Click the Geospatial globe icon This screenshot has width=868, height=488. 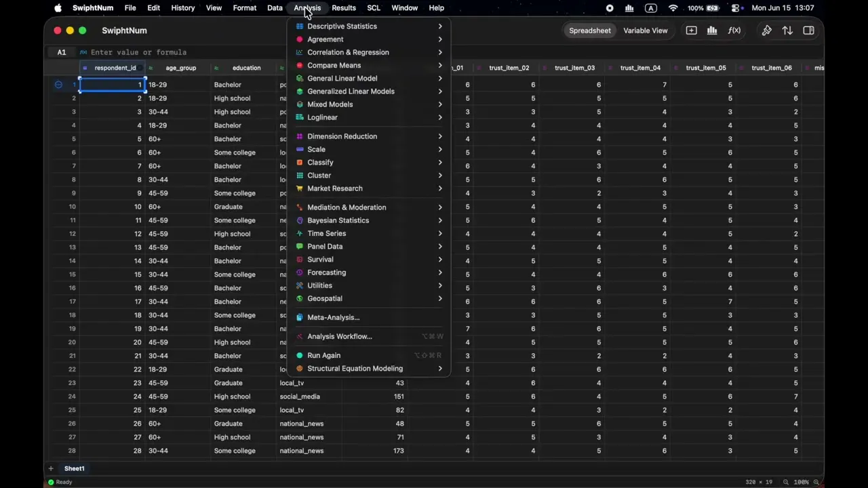(x=300, y=298)
